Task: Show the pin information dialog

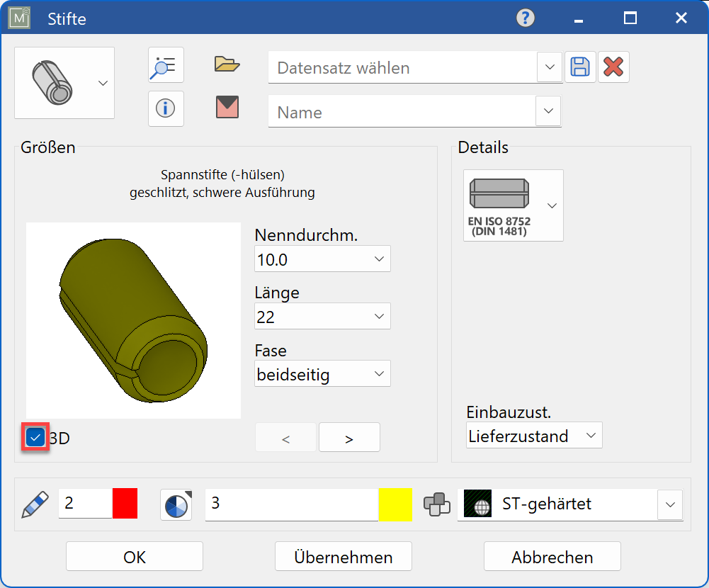Action: pyautogui.click(x=165, y=108)
